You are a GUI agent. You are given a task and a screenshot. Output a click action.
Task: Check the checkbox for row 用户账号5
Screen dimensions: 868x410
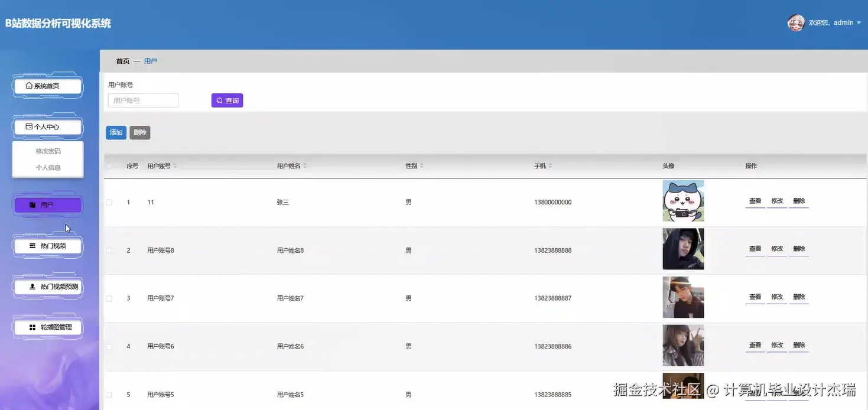pyautogui.click(x=109, y=395)
